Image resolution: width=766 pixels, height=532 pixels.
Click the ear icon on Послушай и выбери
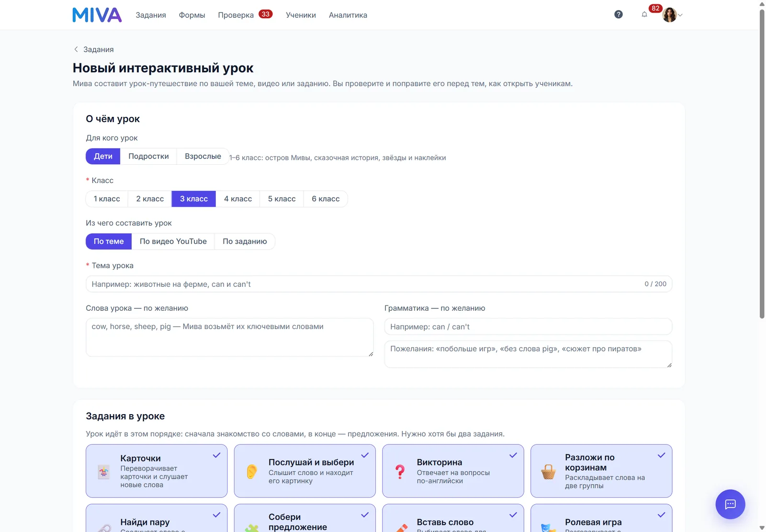point(252,472)
